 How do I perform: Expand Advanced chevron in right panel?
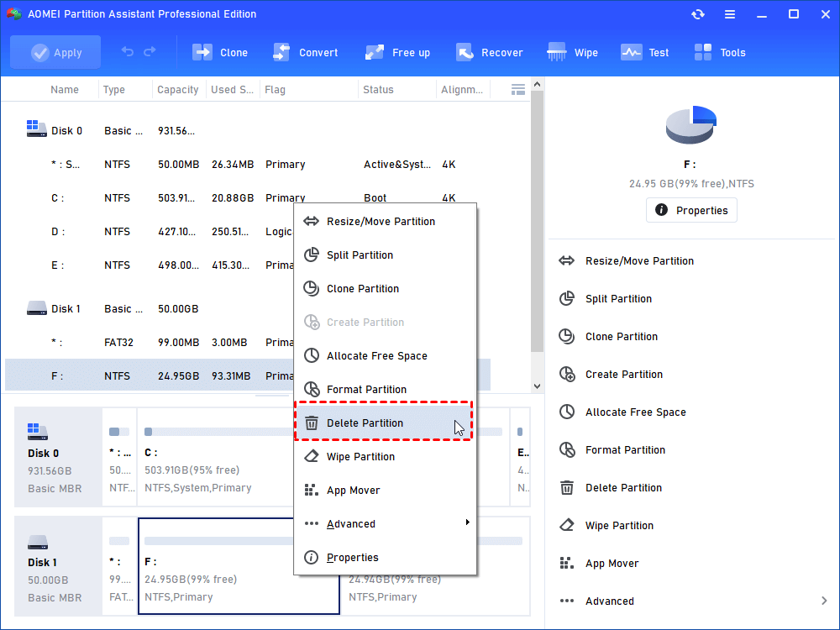point(824,601)
